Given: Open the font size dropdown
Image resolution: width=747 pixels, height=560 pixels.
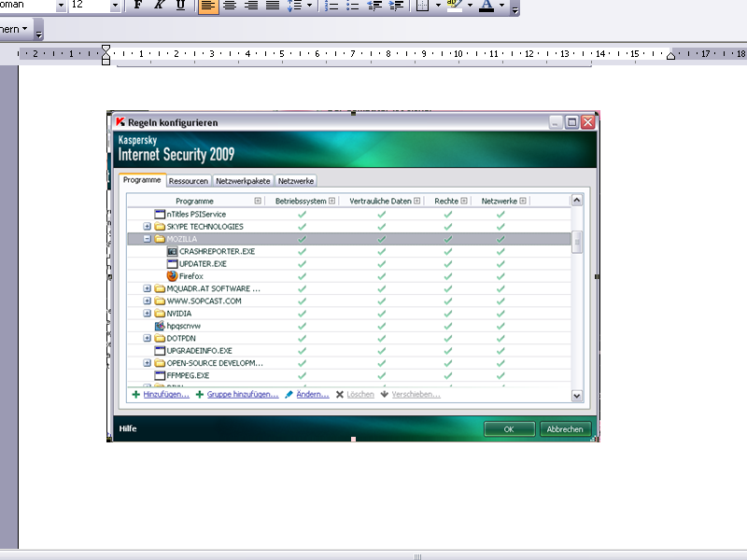Looking at the screenshot, I should tap(115, 6).
